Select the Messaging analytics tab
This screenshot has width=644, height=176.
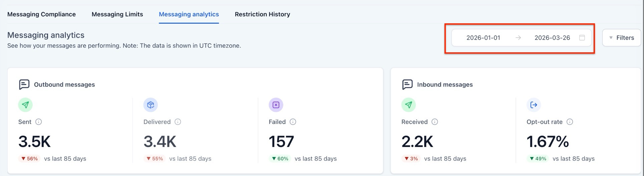pos(189,14)
